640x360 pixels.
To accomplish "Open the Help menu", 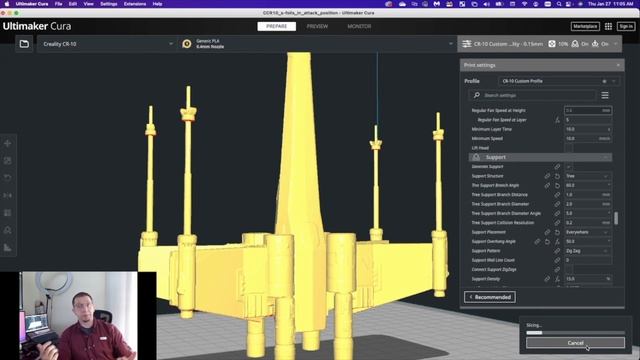I will 157,4.
